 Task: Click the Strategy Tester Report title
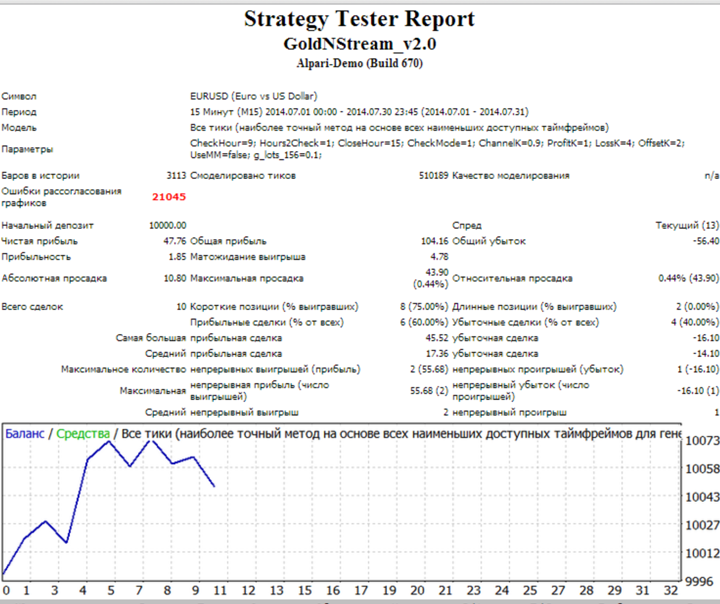point(359,20)
